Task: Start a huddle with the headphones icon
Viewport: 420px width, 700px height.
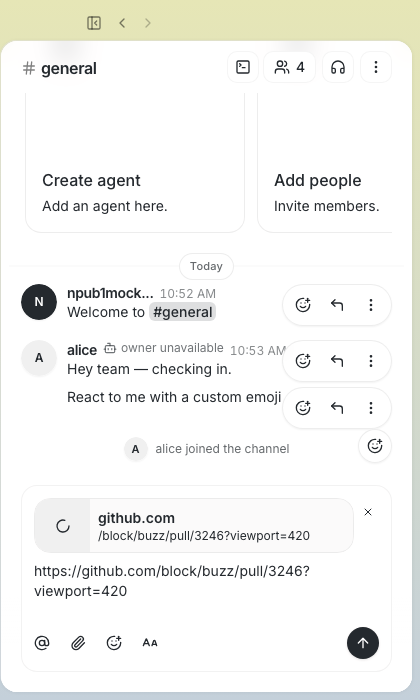Action: pos(338,67)
